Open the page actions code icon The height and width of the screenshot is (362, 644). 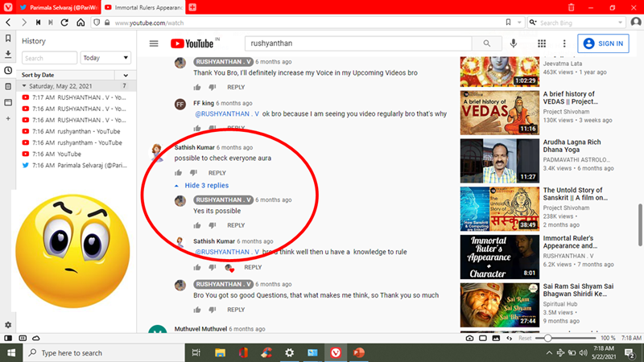[x=510, y=338]
